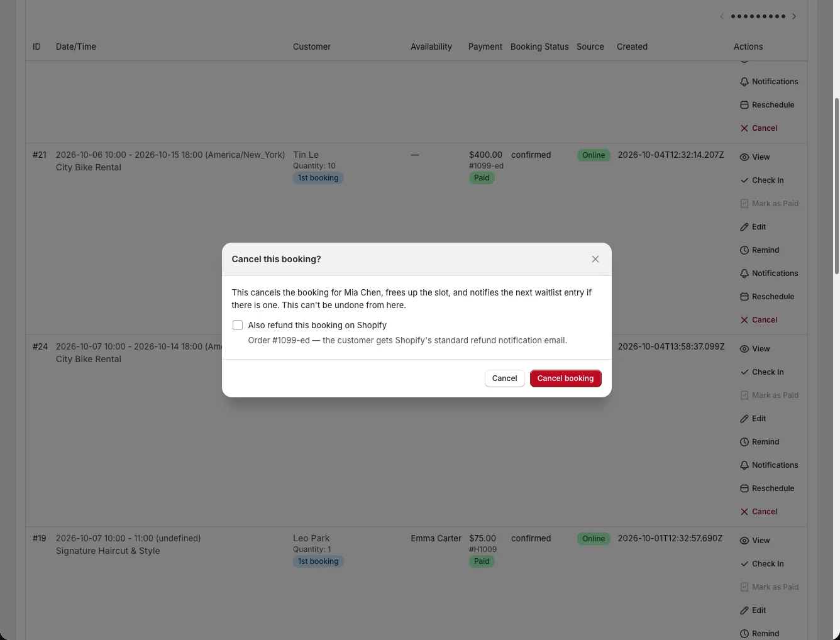The width and height of the screenshot is (840, 640).
Task: Click the Paid badge for booking #19
Action: (x=482, y=561)
